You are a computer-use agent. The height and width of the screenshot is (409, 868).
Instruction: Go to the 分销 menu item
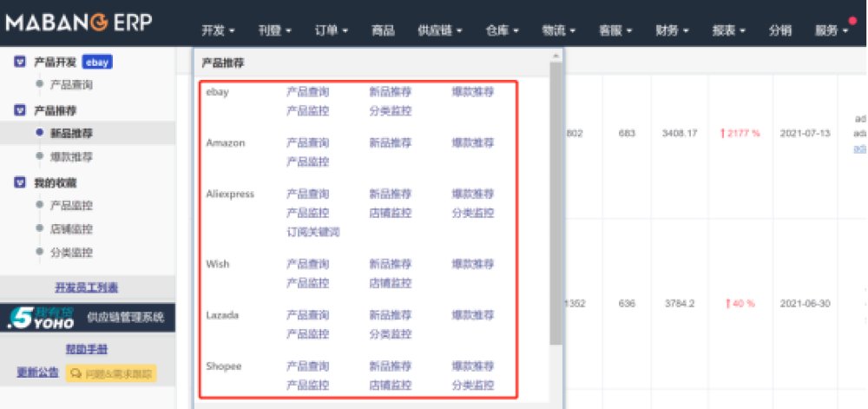[780, 31]
